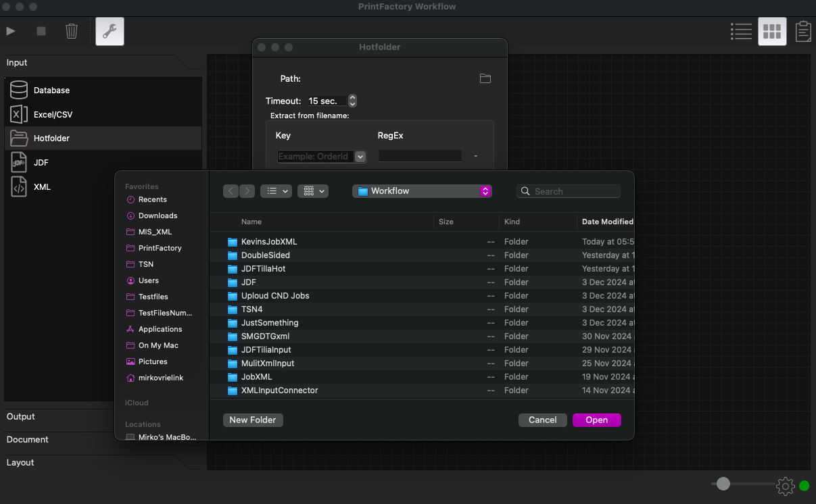The width and height of the screenshot is (816, 504).
Task: Go forward in file dialog
Action: tap(247, 191)
